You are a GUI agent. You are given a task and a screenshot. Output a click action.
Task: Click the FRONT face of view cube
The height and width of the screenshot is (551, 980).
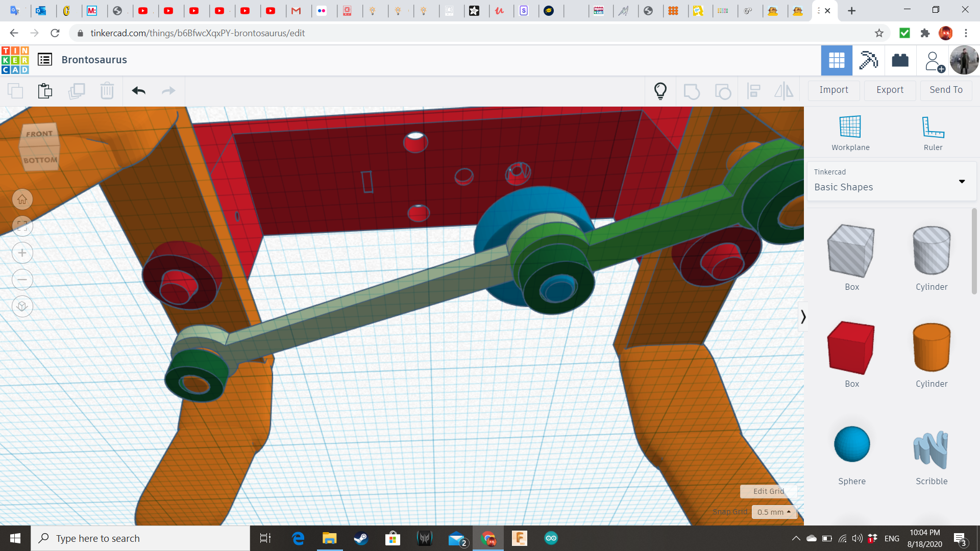tap(39, 134)
